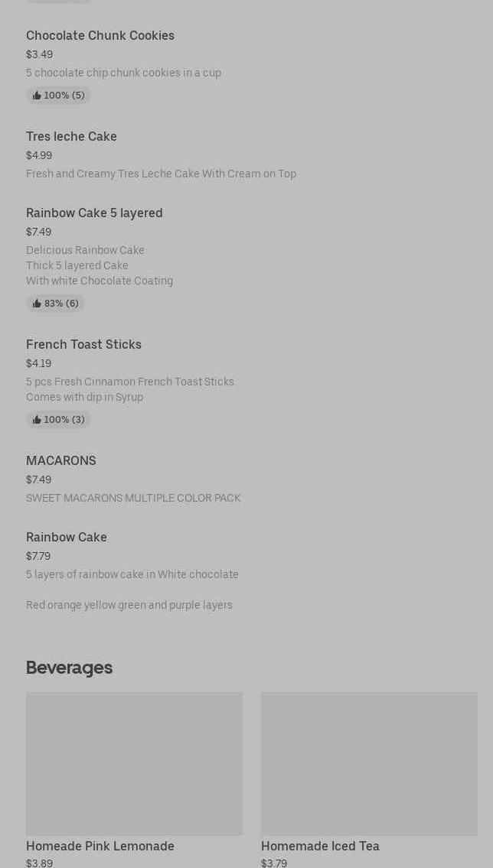Select the Homemade Iced Tea title
Viewport: 493px width, 868px height.
320,846
